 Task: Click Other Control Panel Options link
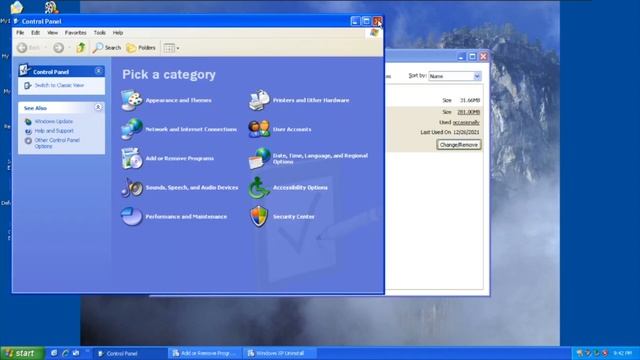click(x=57, y=143)
